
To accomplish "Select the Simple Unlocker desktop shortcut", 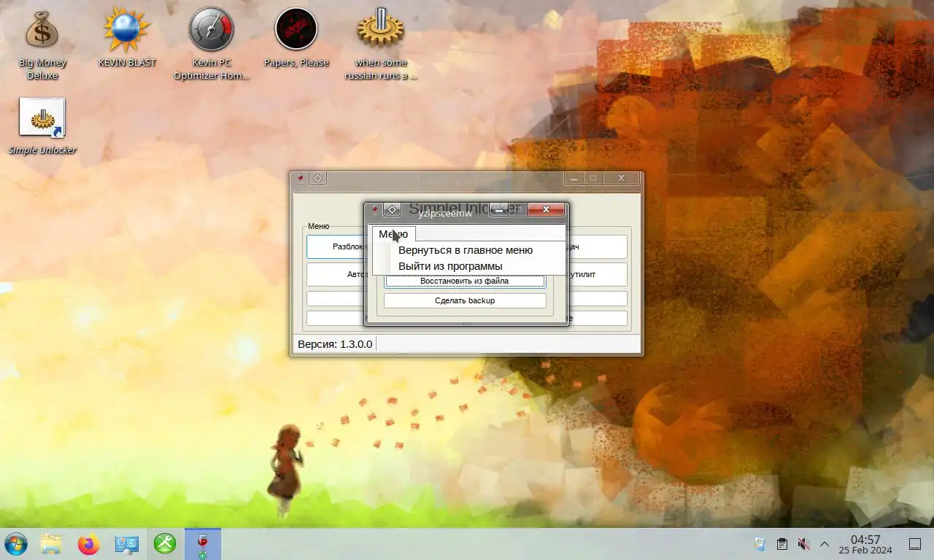I will (42, 125).
